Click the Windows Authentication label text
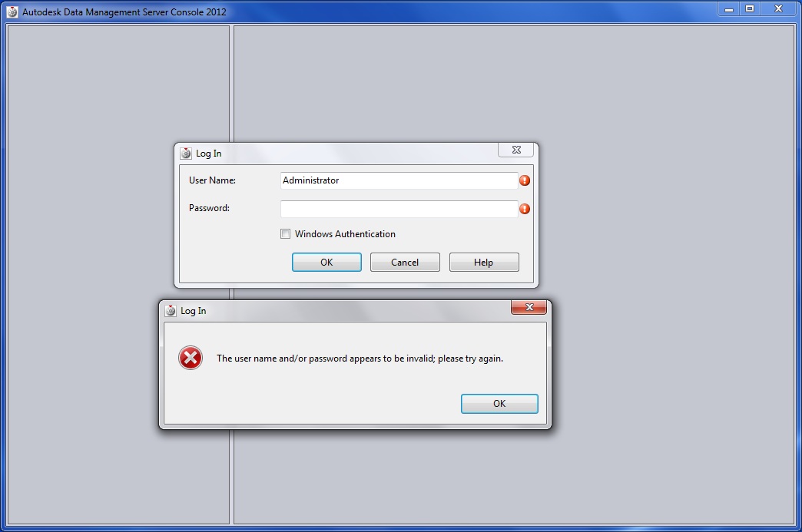802x532 pixels. click(345, 234)
